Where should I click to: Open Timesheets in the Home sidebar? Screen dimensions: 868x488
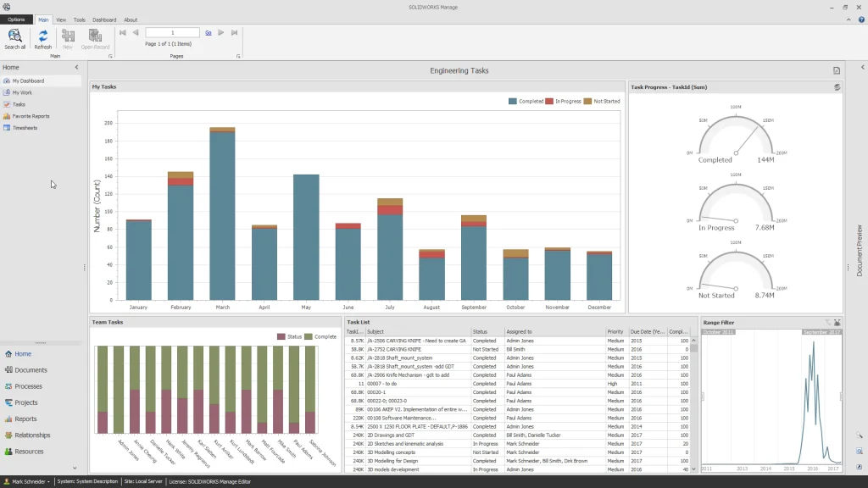[25, 128]
